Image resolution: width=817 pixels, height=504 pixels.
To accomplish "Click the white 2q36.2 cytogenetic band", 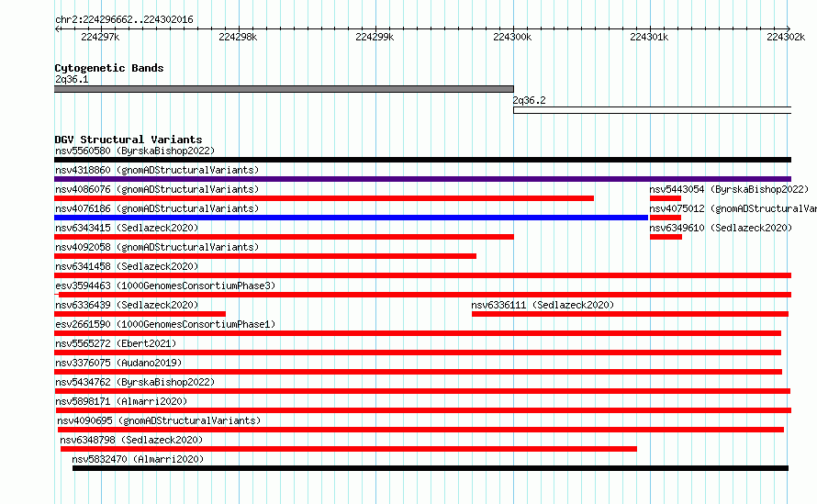I will (653, 110).
